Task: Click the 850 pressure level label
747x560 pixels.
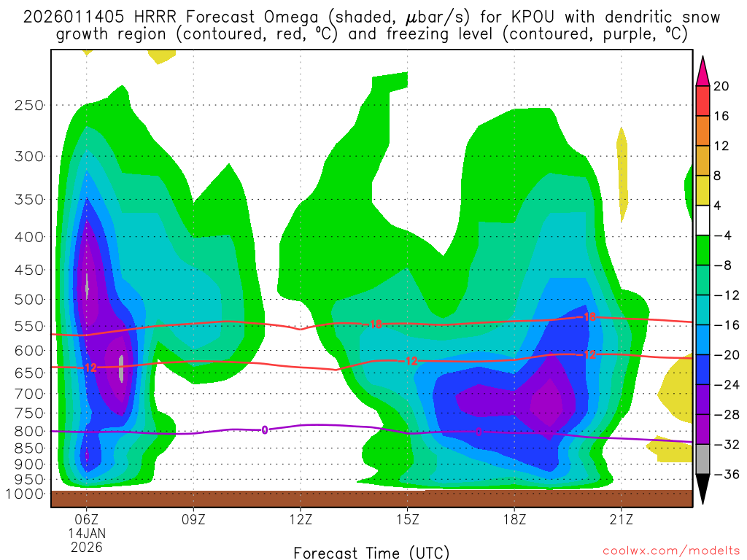Action: pos(29,448)
